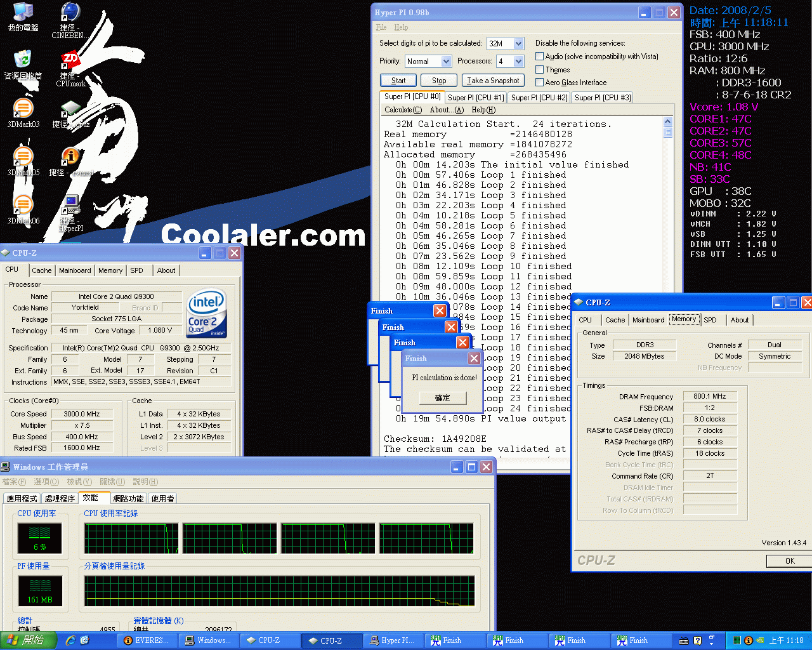Switch to Windows task manager taskbar button
Screen dimensions: 812x650
[208, 640]
